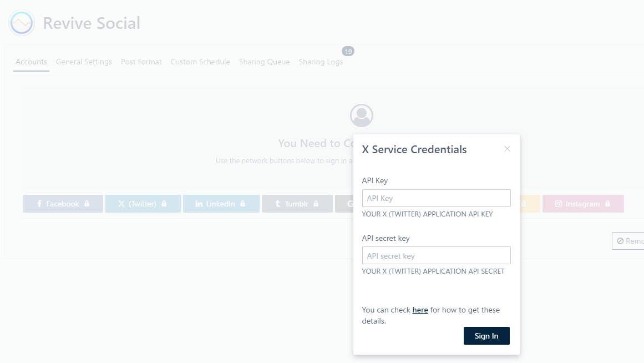Click the 'Revive Social' title text
644x363 pixels.
click(92, 23)
